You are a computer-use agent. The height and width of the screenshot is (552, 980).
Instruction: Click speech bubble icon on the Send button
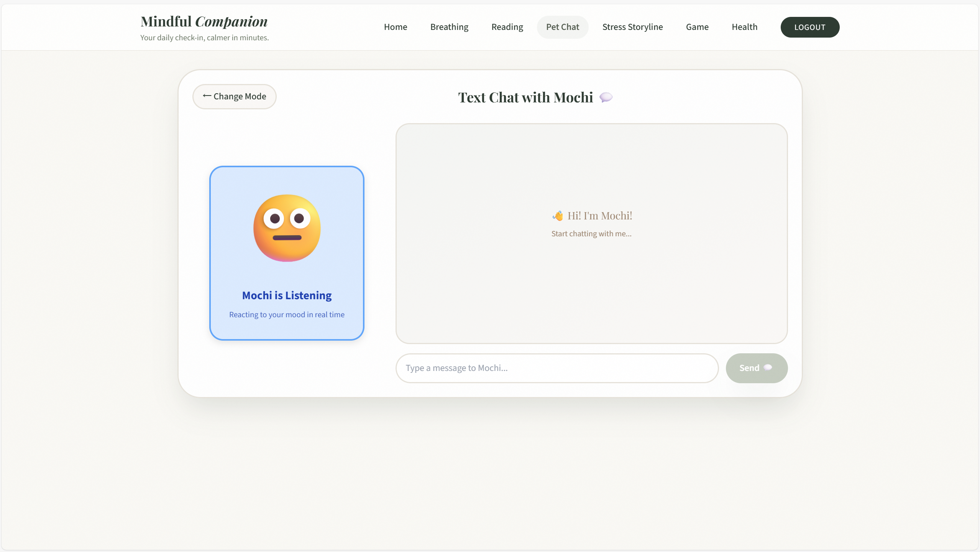click(x=768, y=367)
